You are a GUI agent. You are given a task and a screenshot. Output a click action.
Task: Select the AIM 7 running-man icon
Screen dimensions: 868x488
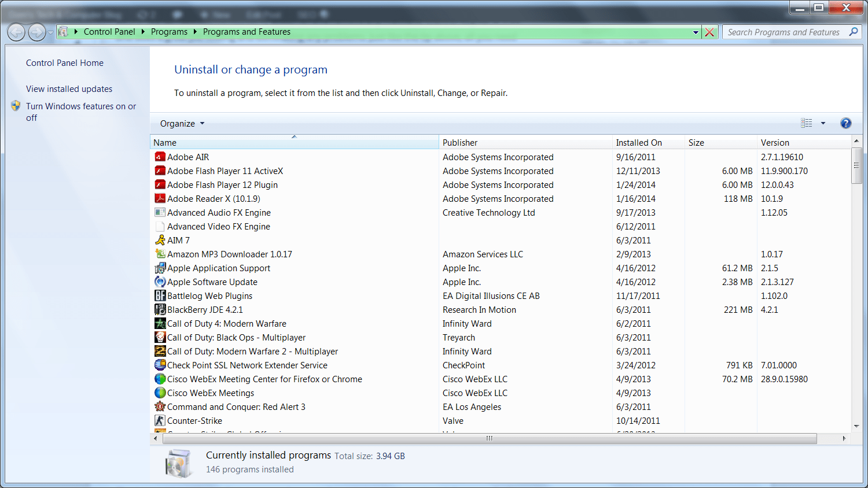[160, 240]
